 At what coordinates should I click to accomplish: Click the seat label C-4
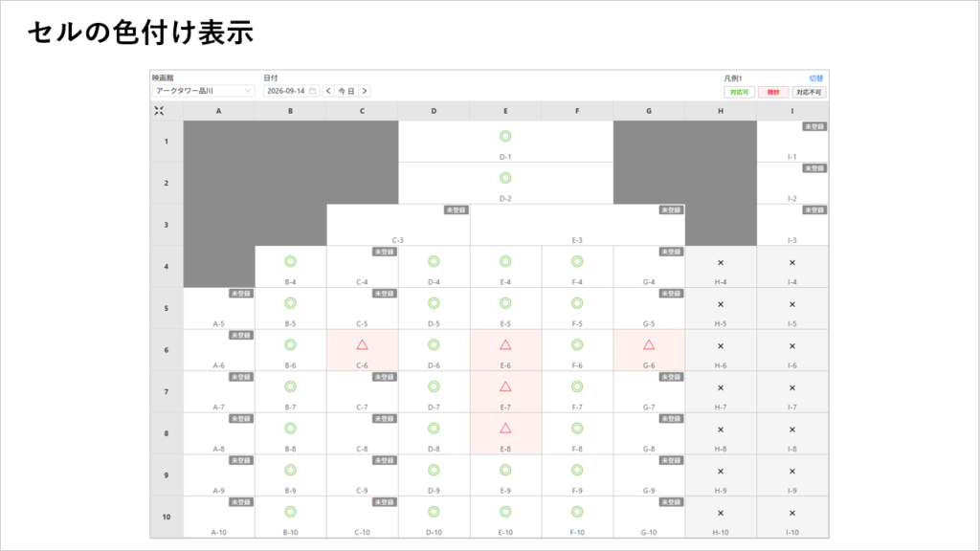point(362,282)
